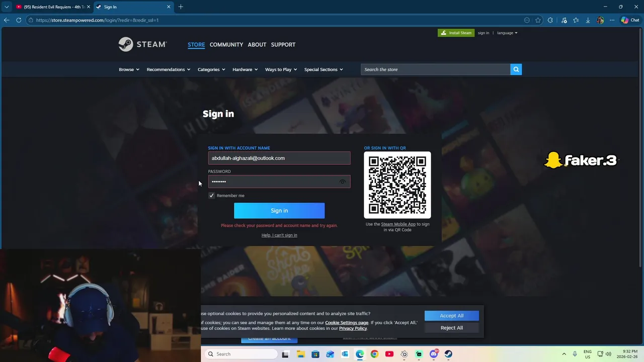Open the Favorites list icon
644x362 pixels.
pos(576,20)
